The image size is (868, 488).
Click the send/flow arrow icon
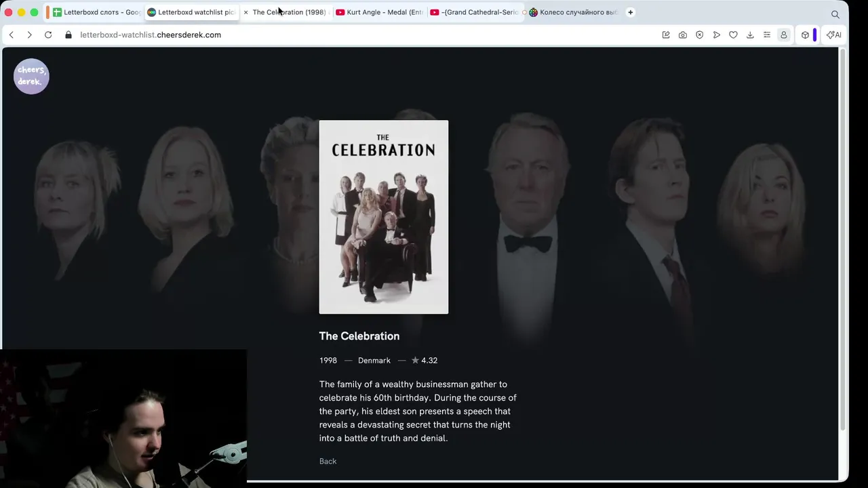(x=717, y=35)
